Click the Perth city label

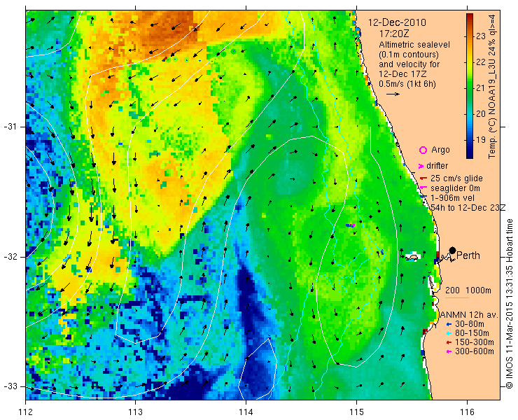[x=468, y=255]
